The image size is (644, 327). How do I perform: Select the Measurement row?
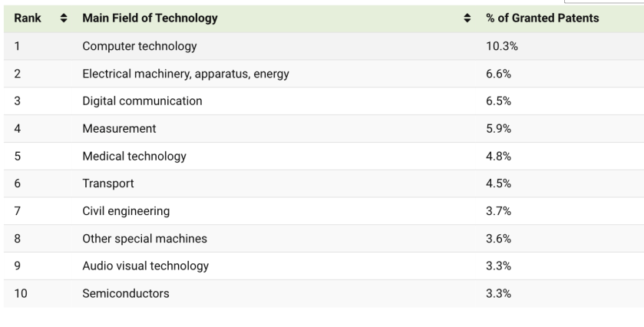point(119,128)
